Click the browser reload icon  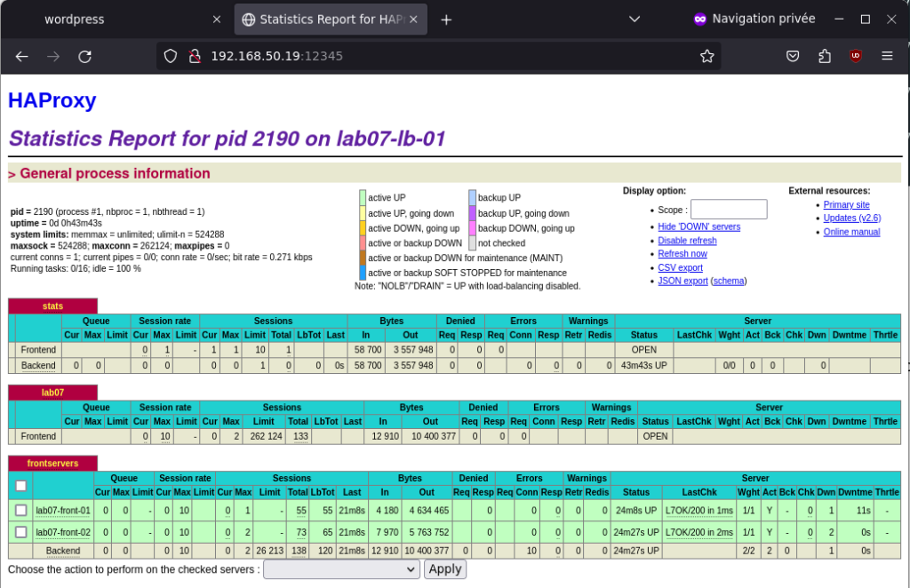(84, 56)
